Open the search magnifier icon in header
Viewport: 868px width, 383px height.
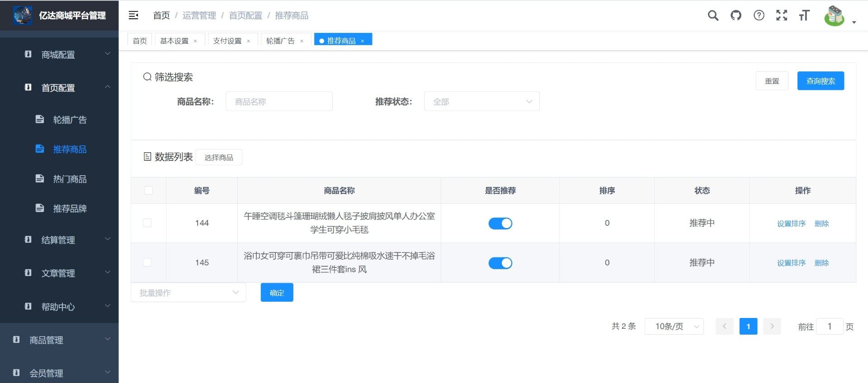713,15
